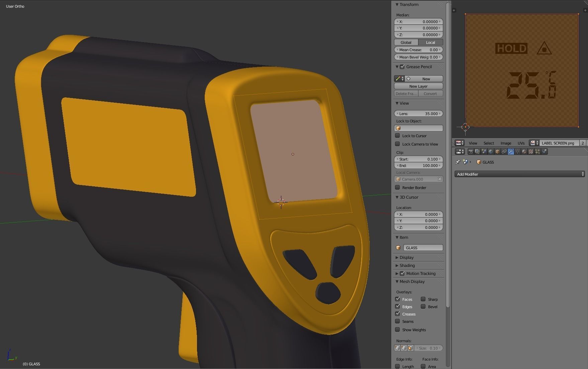This screenshot has width=588, height=369.
Task: Switch transform orientation to Local
Action: (430, 42)
